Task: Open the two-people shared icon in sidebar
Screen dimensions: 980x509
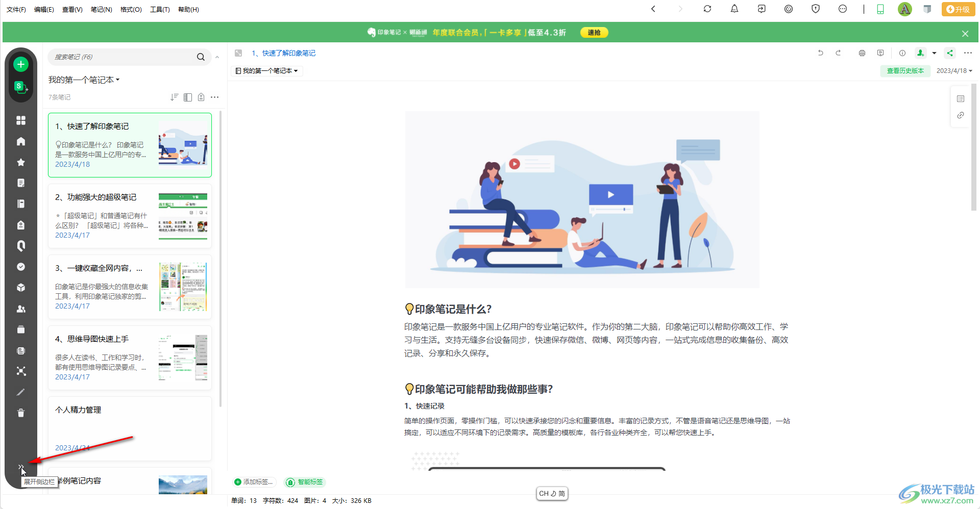Action: [x=21, y=309]
